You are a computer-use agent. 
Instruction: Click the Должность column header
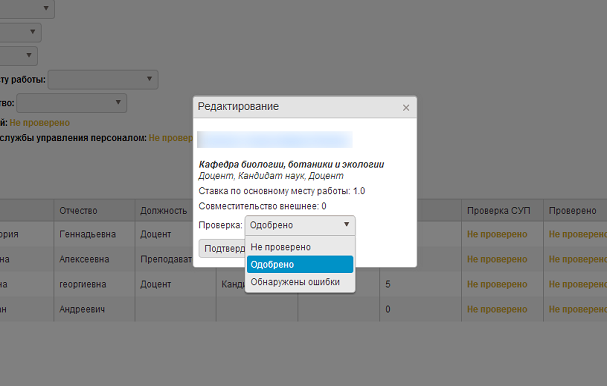click(163, 211)
